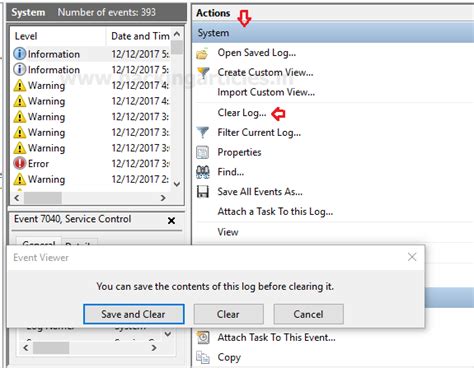Click details pane scroll down arrow
This screenshot has width=474, height=368.
(x=168, y=334)
